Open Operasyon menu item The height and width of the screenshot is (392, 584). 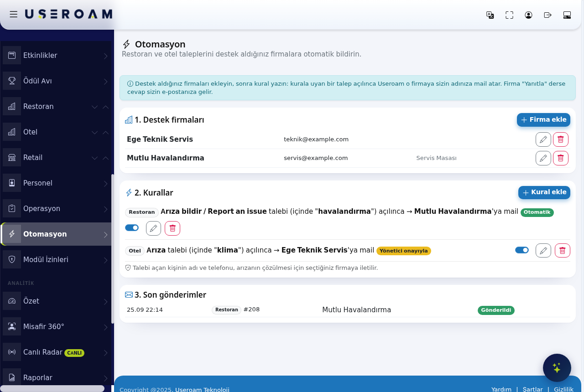(56, 209)
